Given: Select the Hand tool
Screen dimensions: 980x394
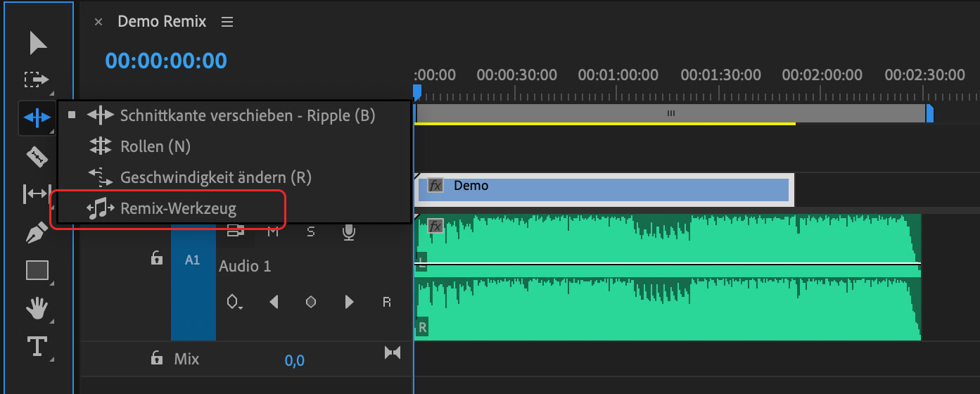Looking at the screenshot, I should coord(37,308).
